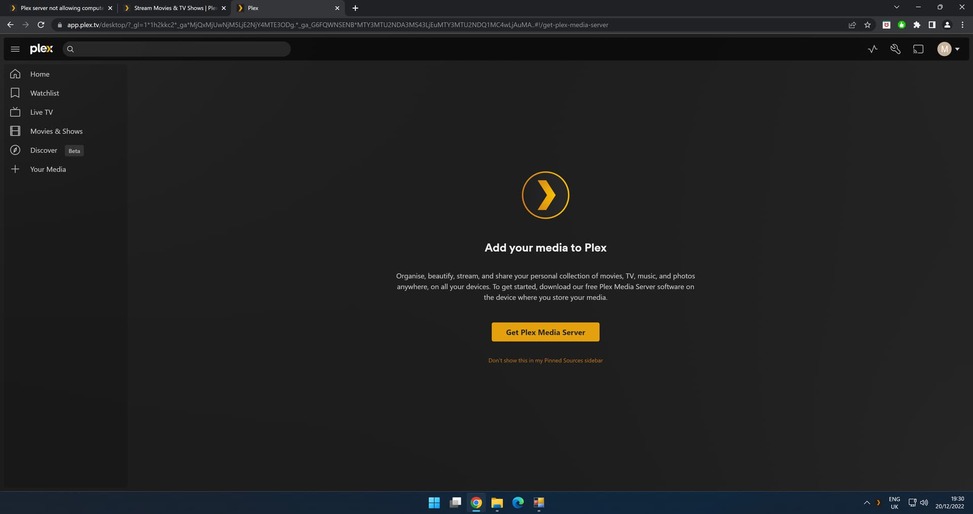973x514 pixels.
Task: Click Don't show this in Pinned Sources link
Action: [545, 361]
